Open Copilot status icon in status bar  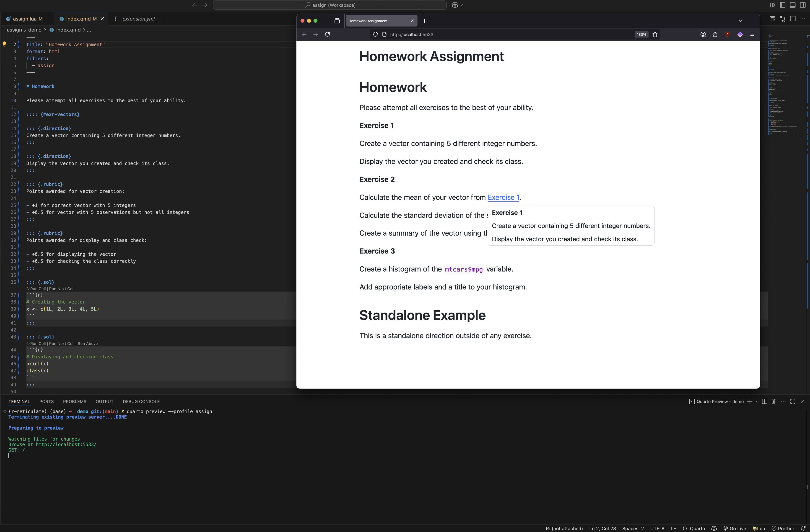[714, 529]
